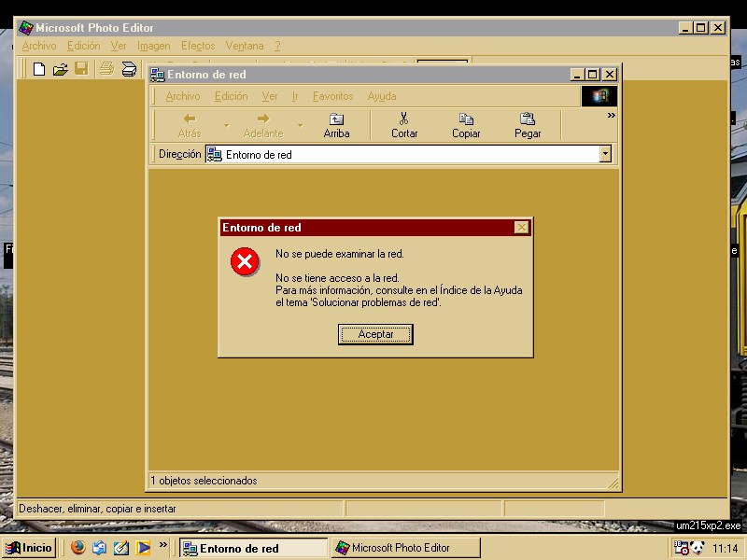Image resolution: width=747 pixels, height=560 pixels.
Task: Go back with the Atrás arrow button
Action: (x=190, y=125)
